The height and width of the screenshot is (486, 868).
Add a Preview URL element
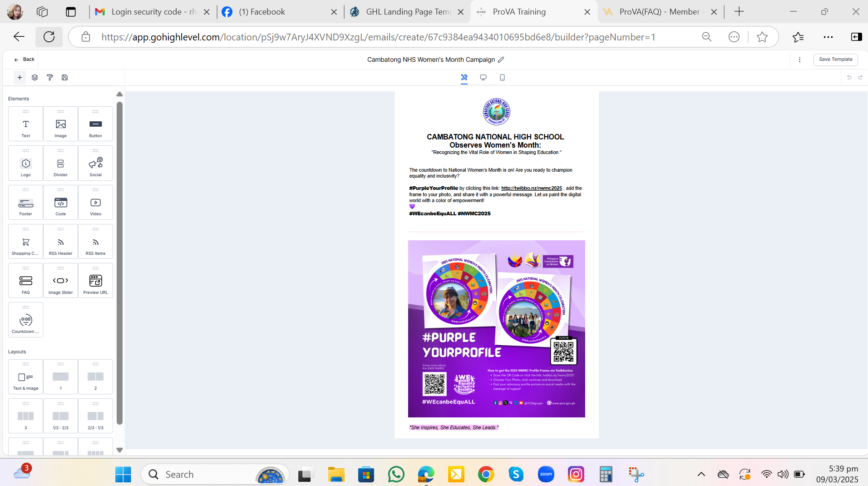point(95,281)
